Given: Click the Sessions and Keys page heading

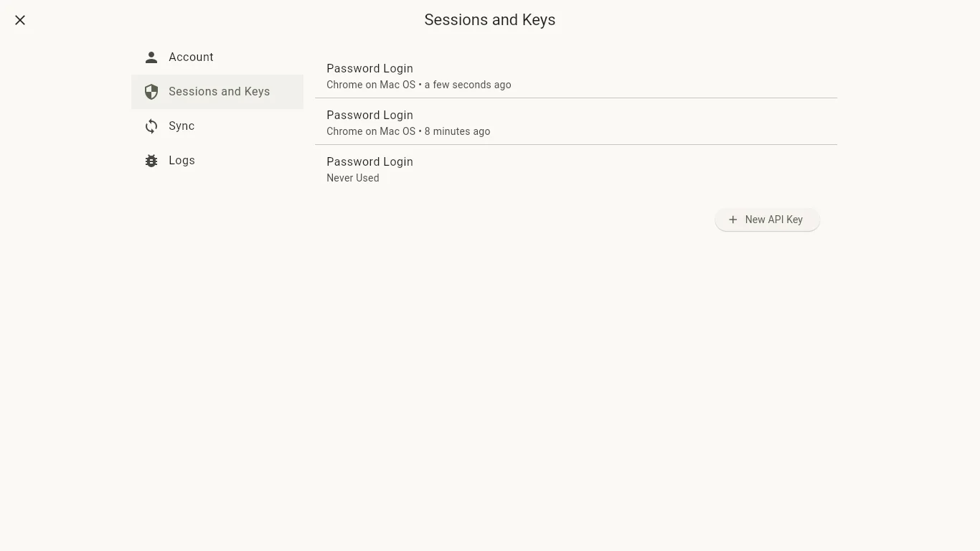Looking at the screenshot, I should click(490, 20).
